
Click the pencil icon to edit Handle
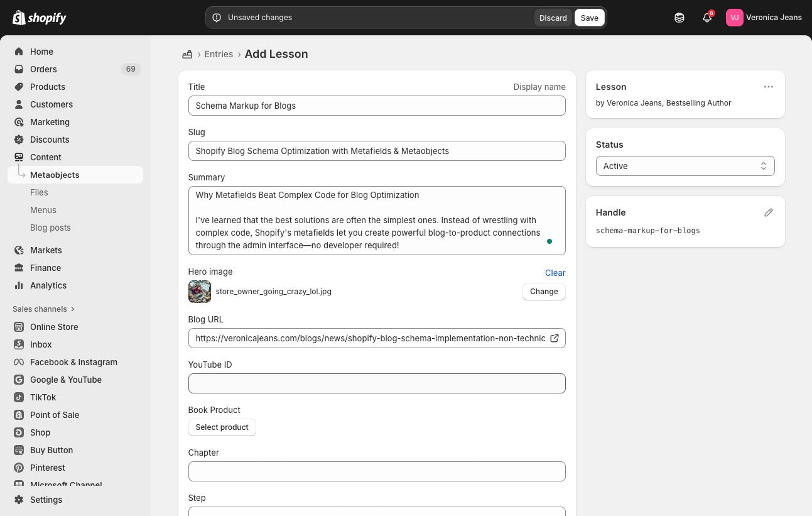click(769, 212)
